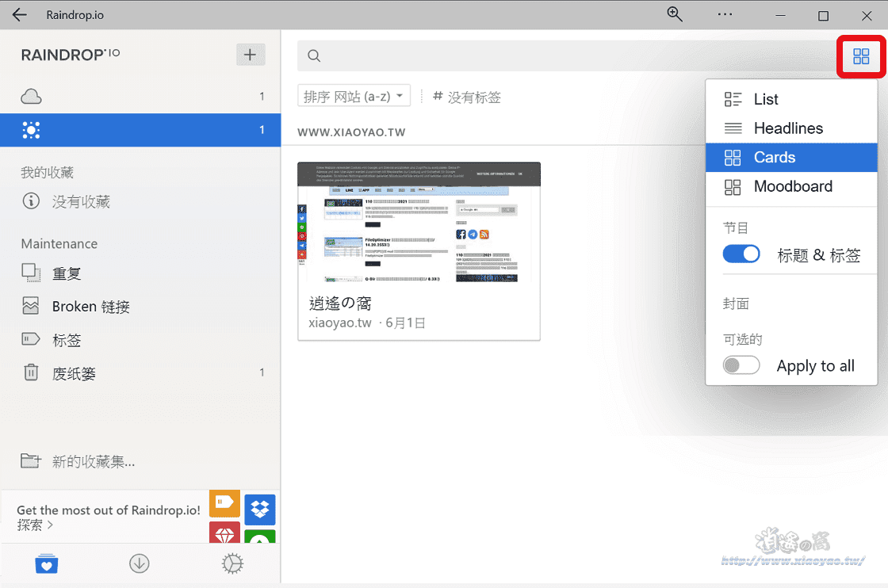Click the title bar back arrow
The height and width of the screenshot is (588, 888).
click(x=19, y=15)
